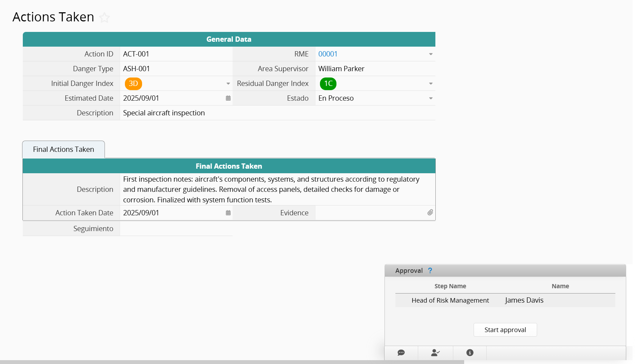Select the orange 3D danger index badge
This screenshot has width=635, height=364.
(x=133, y=83)
